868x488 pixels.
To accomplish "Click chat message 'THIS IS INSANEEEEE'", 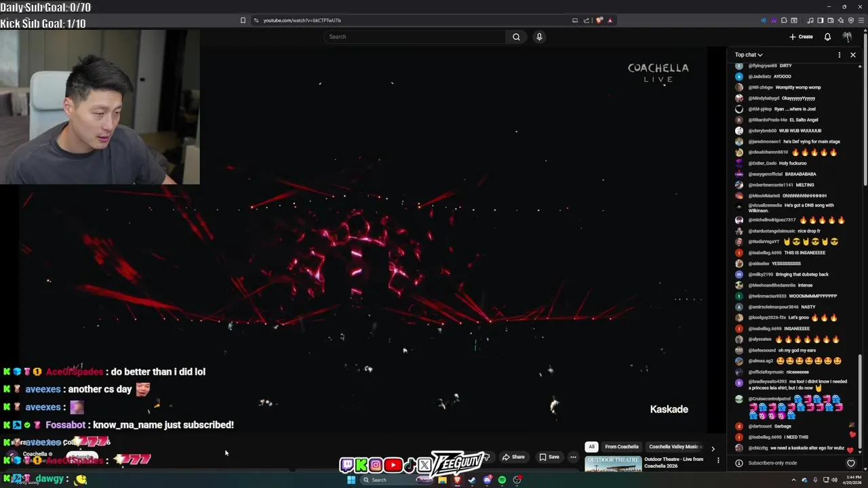I will pos(805,253).
